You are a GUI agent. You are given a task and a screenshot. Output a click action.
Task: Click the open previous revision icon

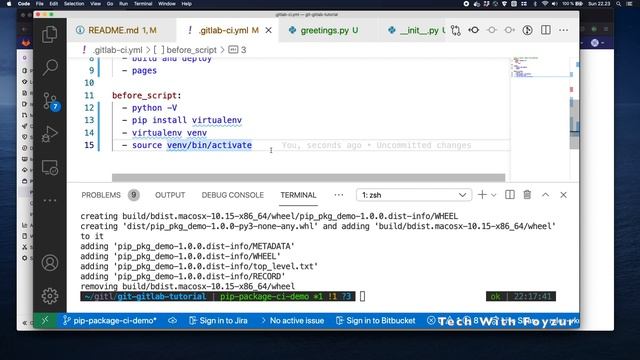pyautogui.click(x=491, y=30)
